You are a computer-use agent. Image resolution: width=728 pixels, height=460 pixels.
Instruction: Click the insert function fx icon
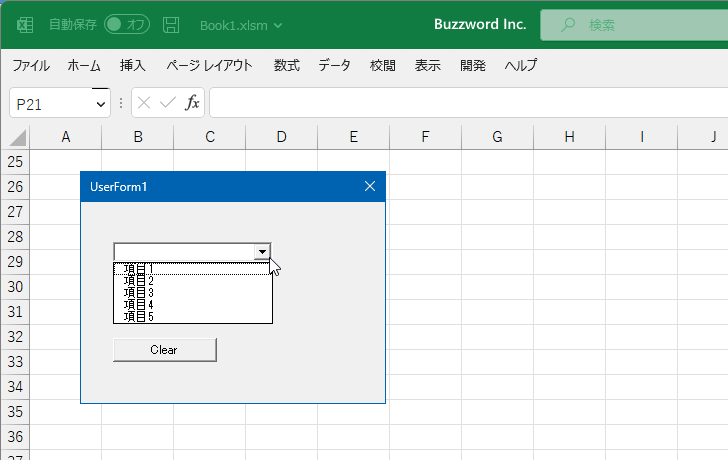coord(192,103)
